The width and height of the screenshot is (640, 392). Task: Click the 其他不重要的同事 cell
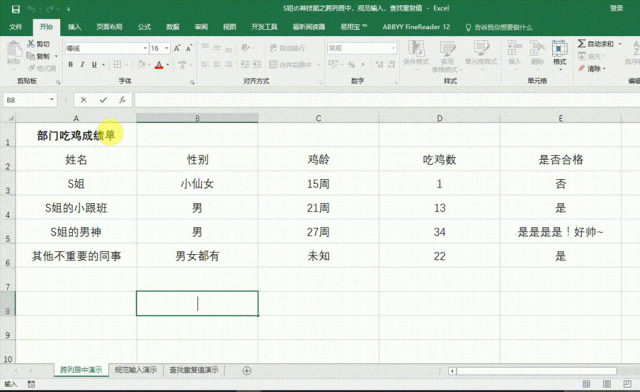point(76,256)
